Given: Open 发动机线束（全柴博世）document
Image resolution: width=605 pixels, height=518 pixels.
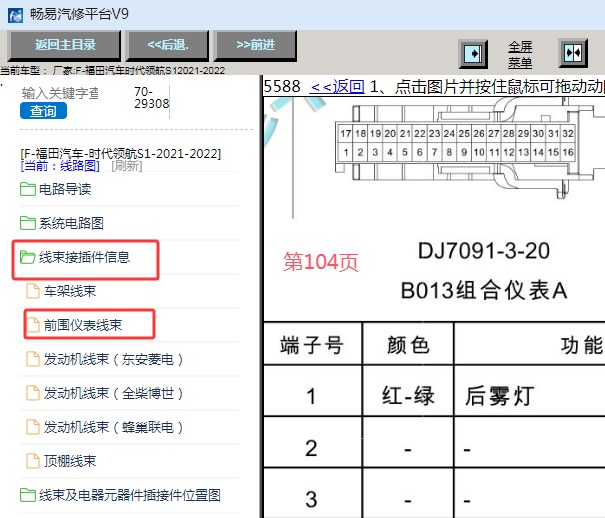Looking at the screenshot, I should click(x=113, y=393).
